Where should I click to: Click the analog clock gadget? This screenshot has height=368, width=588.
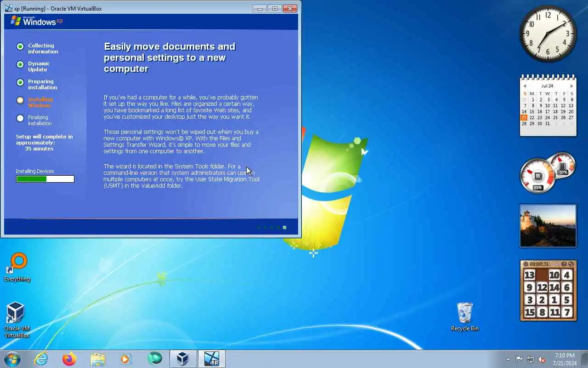click(x=548, y=34)
